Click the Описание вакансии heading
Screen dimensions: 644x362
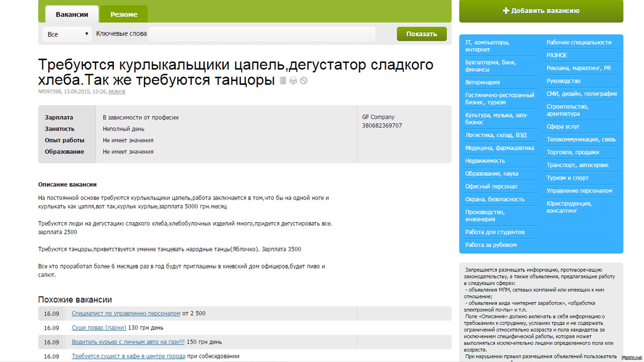click(x=67, y=184)
